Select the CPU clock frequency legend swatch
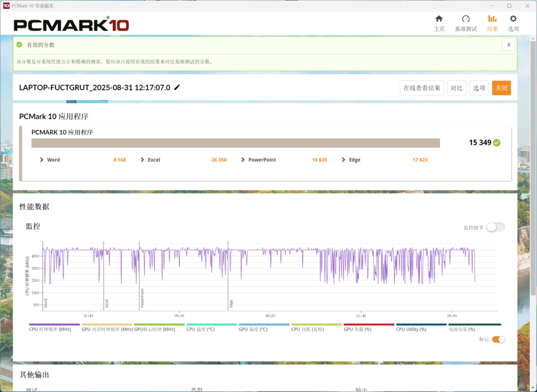The image size is (537, 392). point(54,325)
